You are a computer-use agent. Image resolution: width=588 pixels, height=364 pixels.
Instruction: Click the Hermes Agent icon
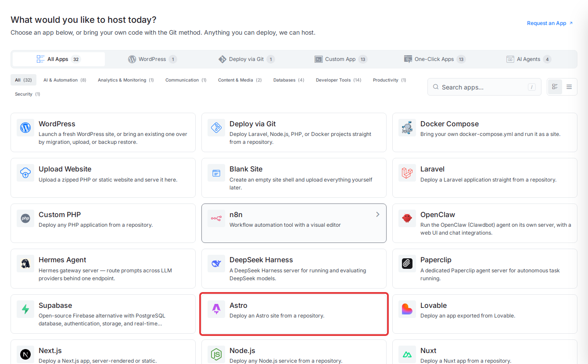point(25,264)
